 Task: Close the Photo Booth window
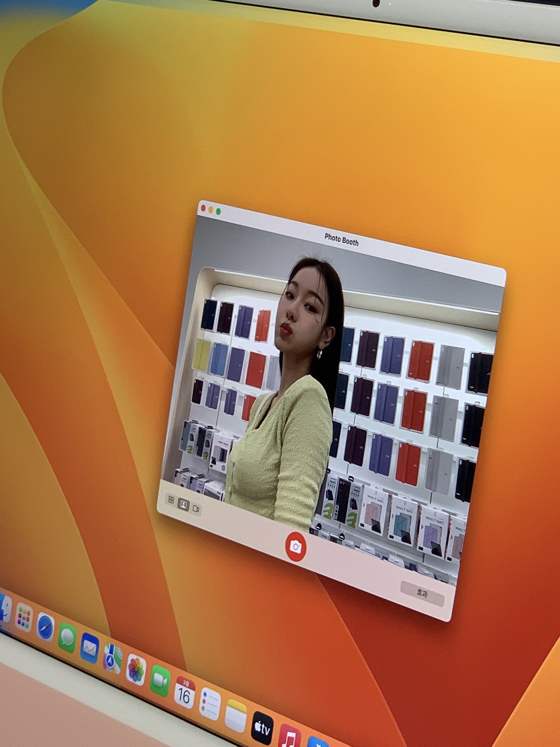coord(203,208)
